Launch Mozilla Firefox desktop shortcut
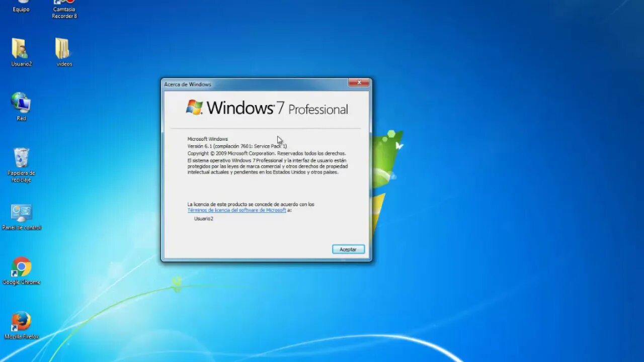The height and width of the screenshot is (362, 644). pos(21,326)
